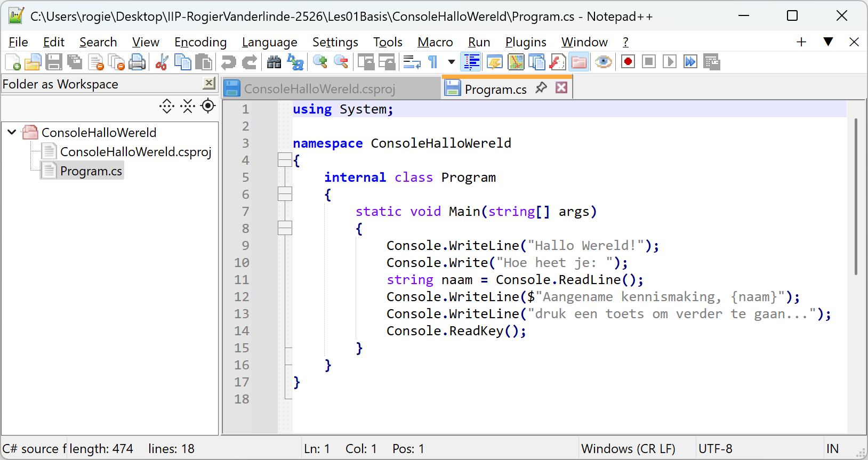
Task: Toggle synchronized horizontal scrolling
Action: 387,62
